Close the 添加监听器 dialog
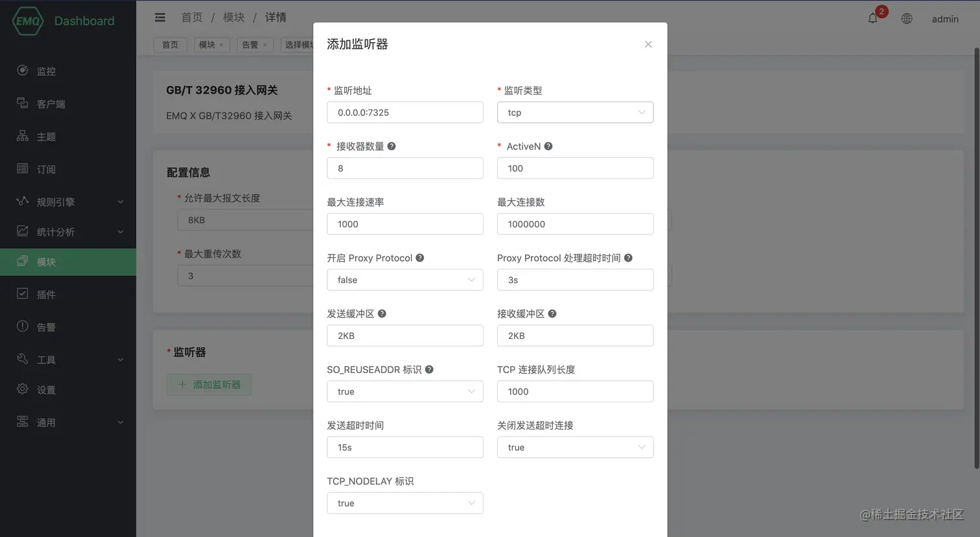 pos(648,44)
